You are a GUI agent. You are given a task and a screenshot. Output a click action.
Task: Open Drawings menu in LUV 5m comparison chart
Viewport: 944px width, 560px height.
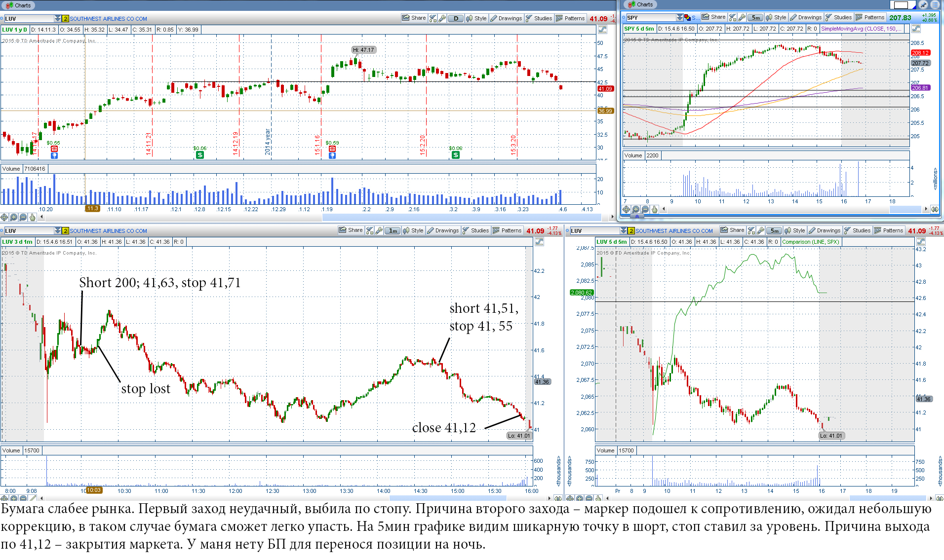tap(825, 230)
